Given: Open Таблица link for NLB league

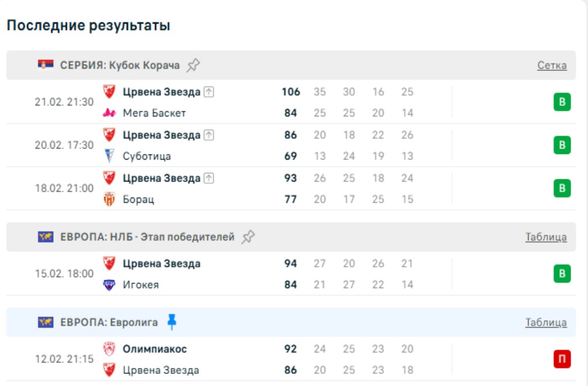Looking at the screenshot, I should pos(545,237).
